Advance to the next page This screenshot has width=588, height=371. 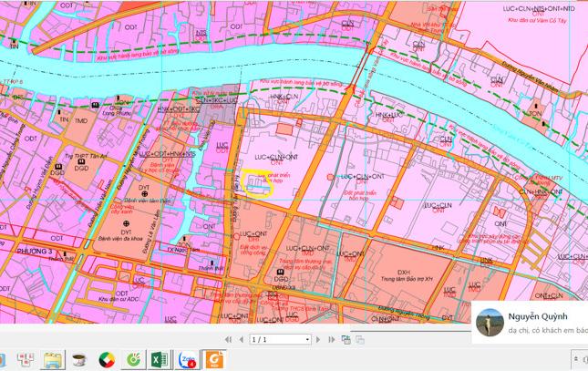click(x=320, y=339)
